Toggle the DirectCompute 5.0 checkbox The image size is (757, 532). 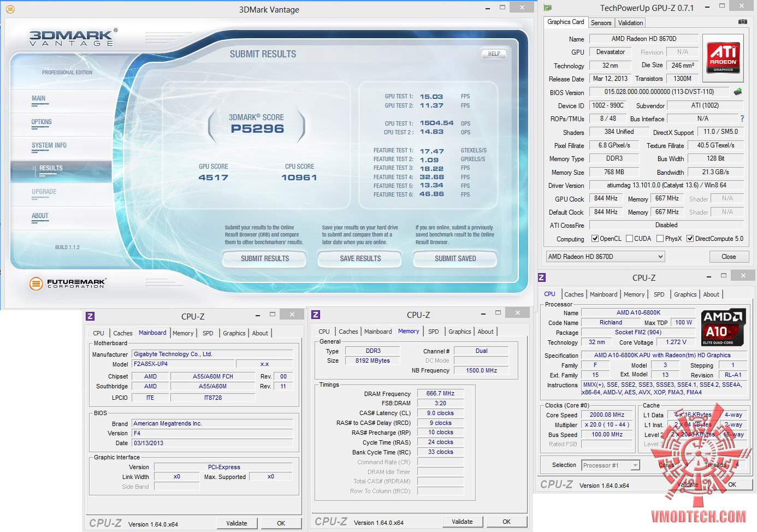(x=690, y=239)
